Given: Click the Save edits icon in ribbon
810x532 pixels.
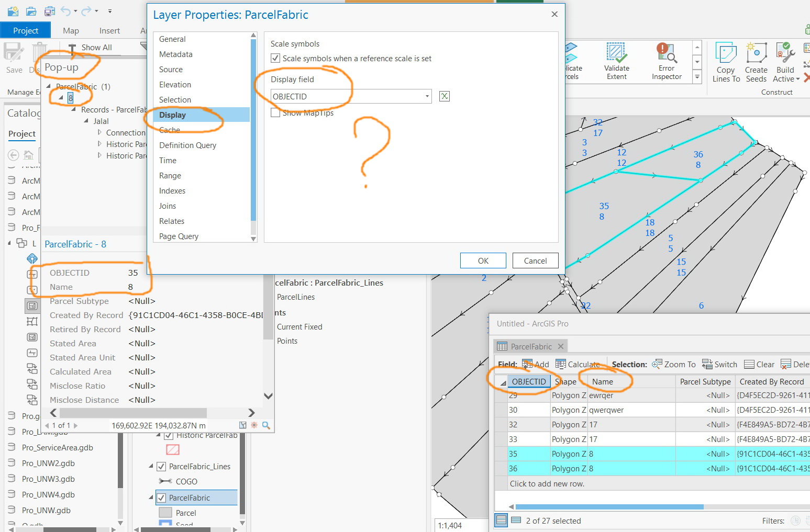Looking at the screenshot, I should [x=14, y=53].
